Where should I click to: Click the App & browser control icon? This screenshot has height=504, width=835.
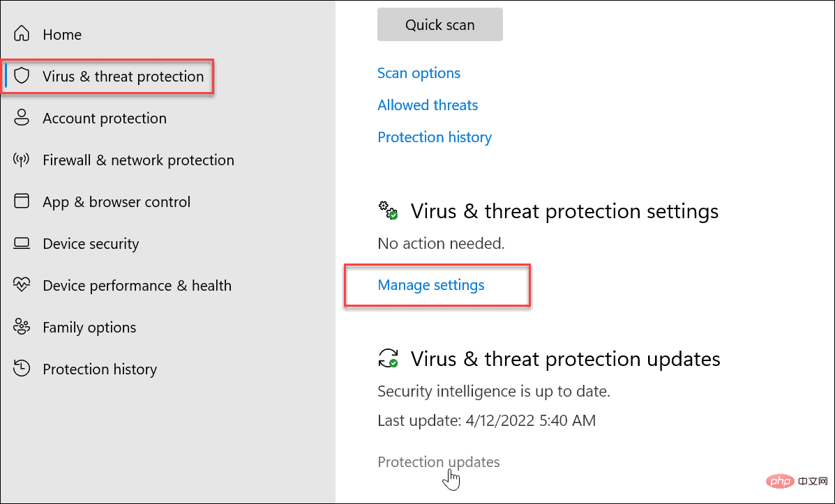(x=22, y=201)
